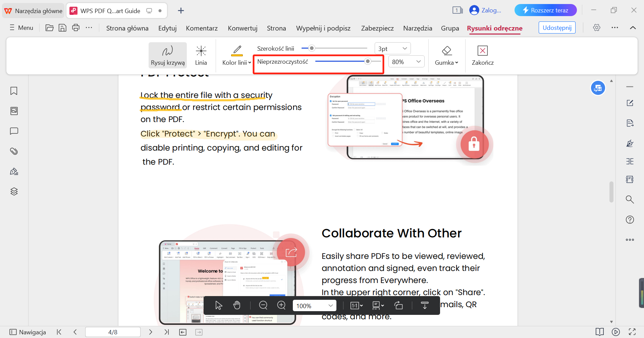
Task: Switch to Komentarz tab
Action: [202, 28]
